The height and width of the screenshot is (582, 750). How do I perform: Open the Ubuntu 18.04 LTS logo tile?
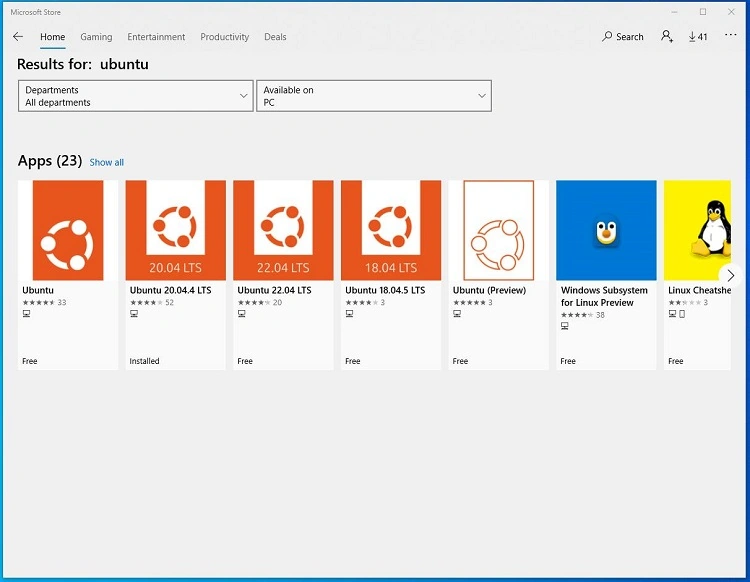click(391, 230)
